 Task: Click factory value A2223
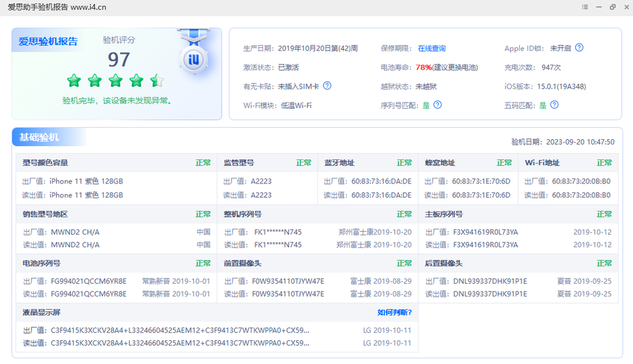261,181
